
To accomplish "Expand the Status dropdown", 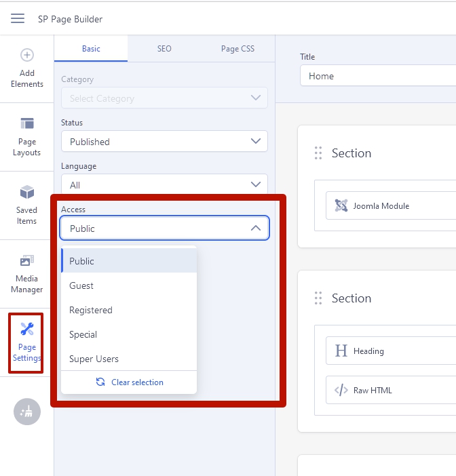I will [x=164, y=142].
